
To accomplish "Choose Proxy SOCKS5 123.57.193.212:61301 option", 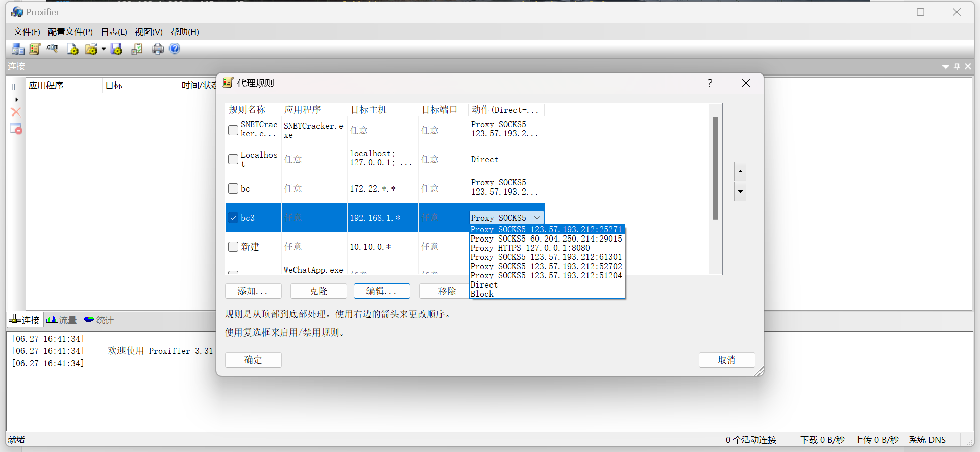I will point(547,257).
